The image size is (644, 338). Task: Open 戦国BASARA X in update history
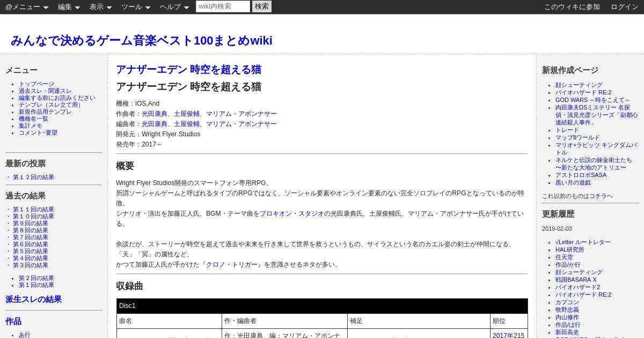tap(576, 280)
